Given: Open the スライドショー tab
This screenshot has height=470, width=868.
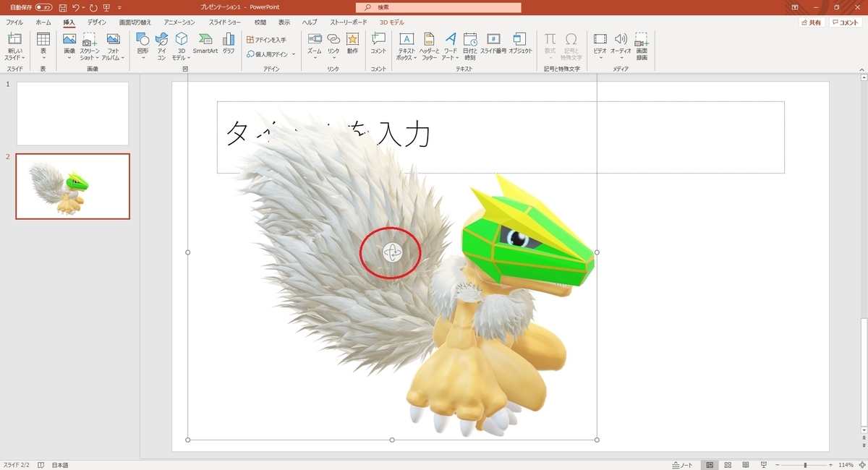Looking at the screenshot, I should point(226,22).
